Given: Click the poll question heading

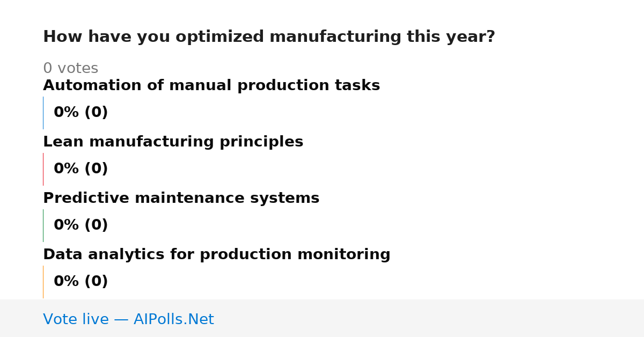Looking at the screenshot, I should [269, 37].
